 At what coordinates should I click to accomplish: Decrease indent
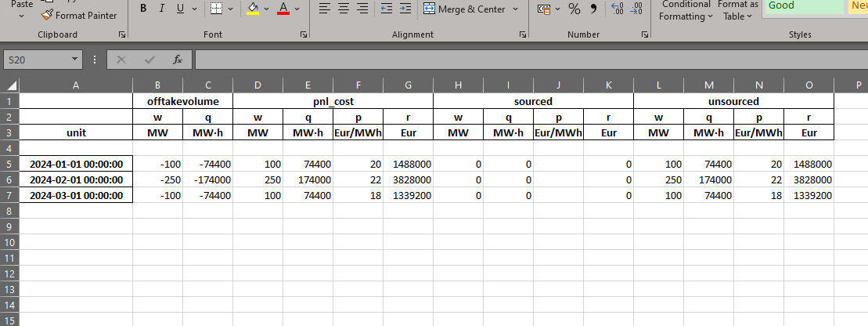coord(387,9)
